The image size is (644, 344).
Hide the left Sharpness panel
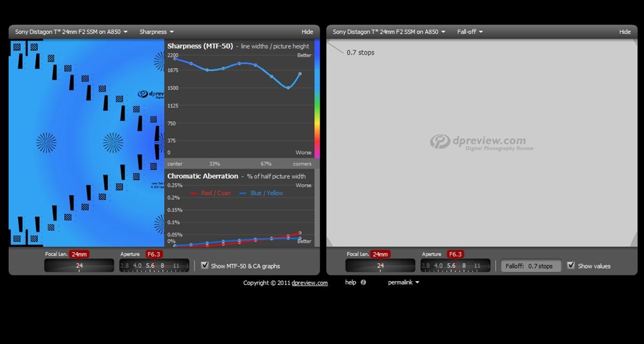[307, 31]
